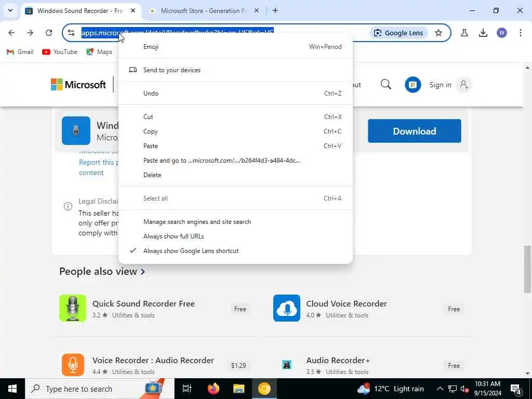Open the Windows Start menu
This screenshot has width=532, height=399.
click(x=12, y=389)
